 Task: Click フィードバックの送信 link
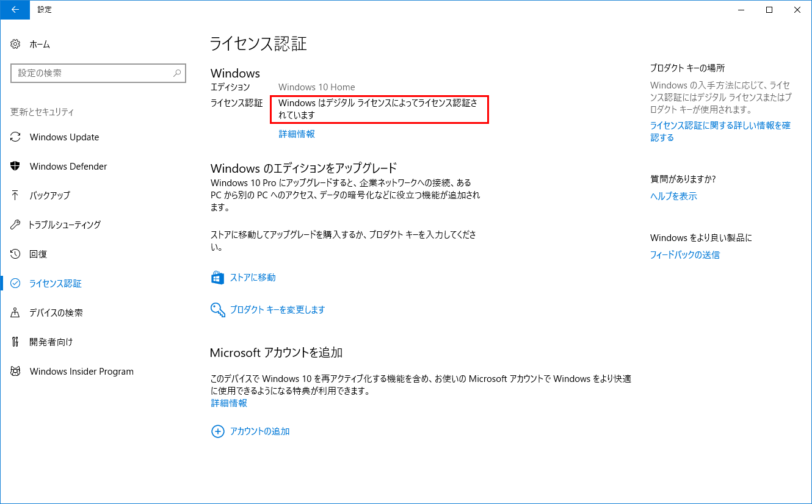[684, 255]
